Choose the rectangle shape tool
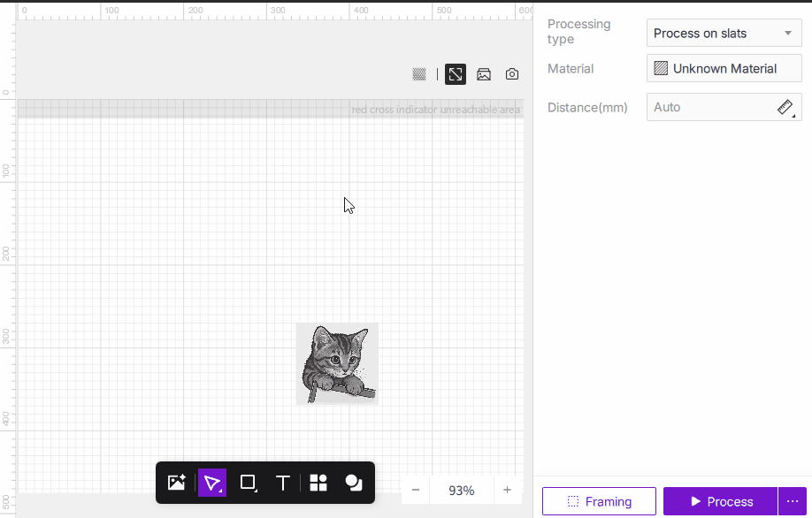This screenshot has height=518, width=812. [x=249, y=483]
